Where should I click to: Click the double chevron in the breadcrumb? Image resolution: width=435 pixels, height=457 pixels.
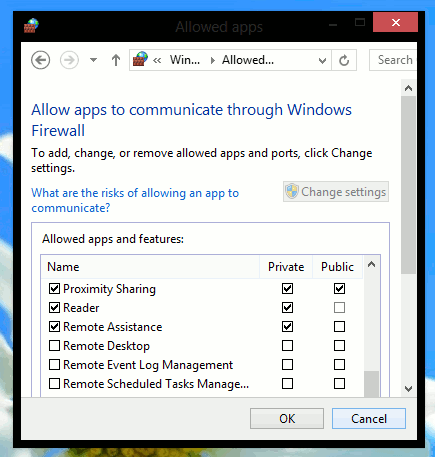pos(157,60)
